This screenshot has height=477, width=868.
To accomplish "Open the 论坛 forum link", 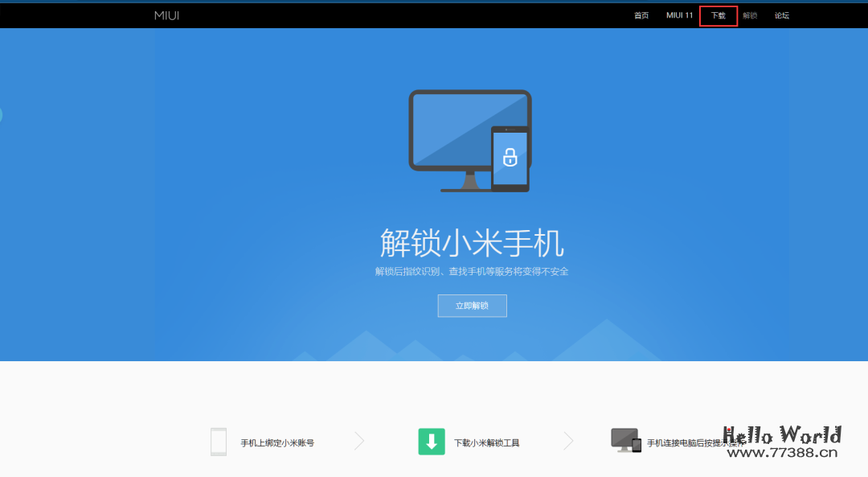I will pos(781,14).
